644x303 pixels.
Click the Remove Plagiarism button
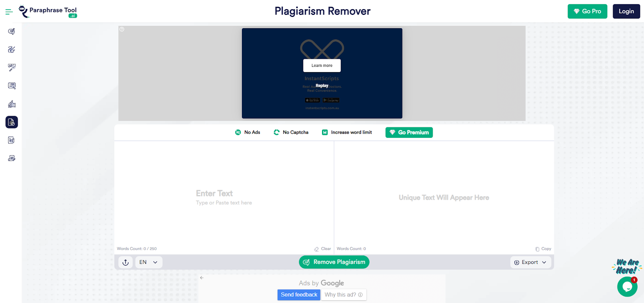[x=334, y=262]
